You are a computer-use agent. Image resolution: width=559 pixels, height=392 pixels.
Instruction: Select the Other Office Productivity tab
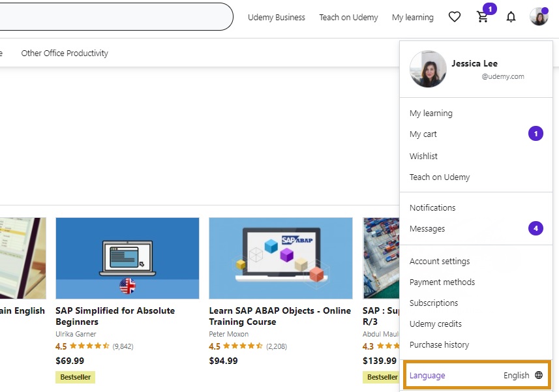65,53
